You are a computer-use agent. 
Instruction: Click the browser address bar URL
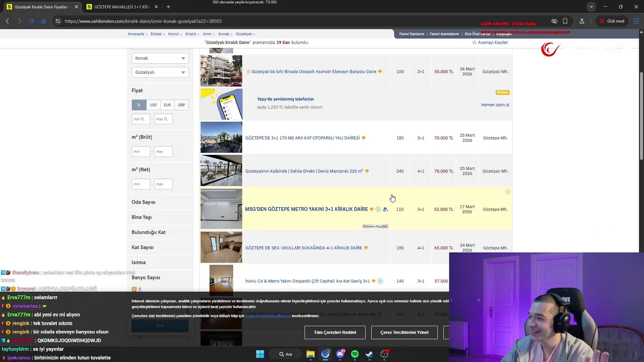click(x=143, y=21)
